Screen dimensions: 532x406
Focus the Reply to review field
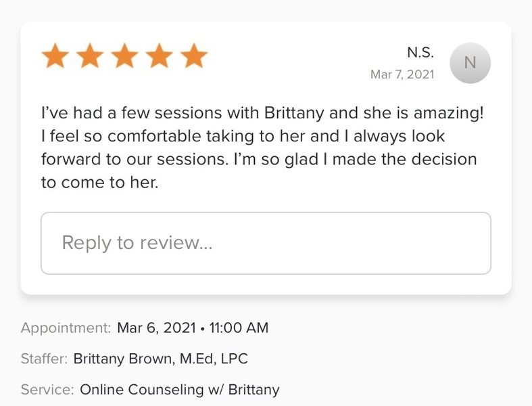click(x=266, y=243)
